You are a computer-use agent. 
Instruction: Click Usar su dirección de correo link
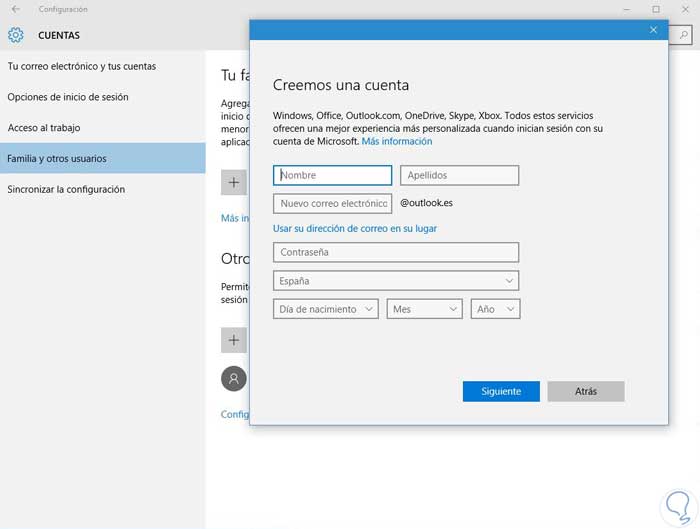(355, 229)
